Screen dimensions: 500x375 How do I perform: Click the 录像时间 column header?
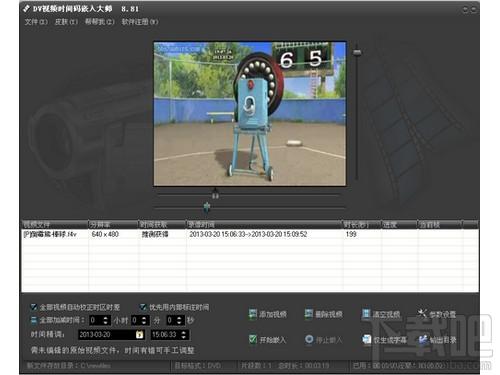[x=264, y=224]
